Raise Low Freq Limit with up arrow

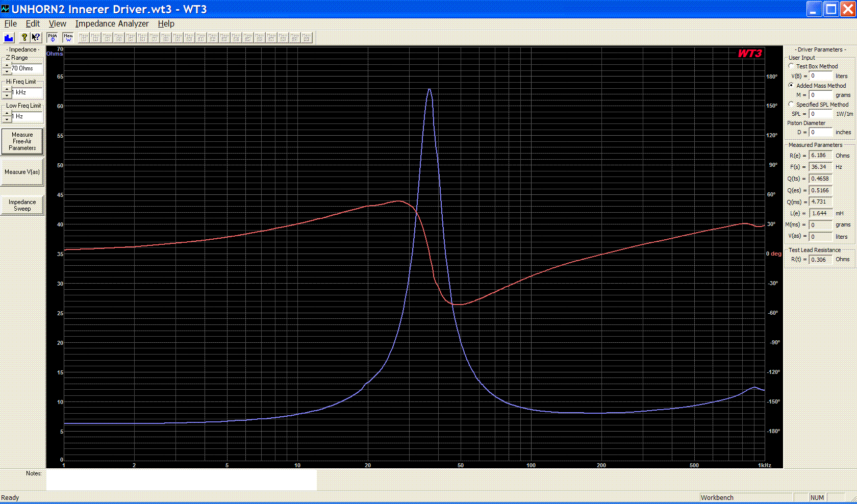pos(7,114)
